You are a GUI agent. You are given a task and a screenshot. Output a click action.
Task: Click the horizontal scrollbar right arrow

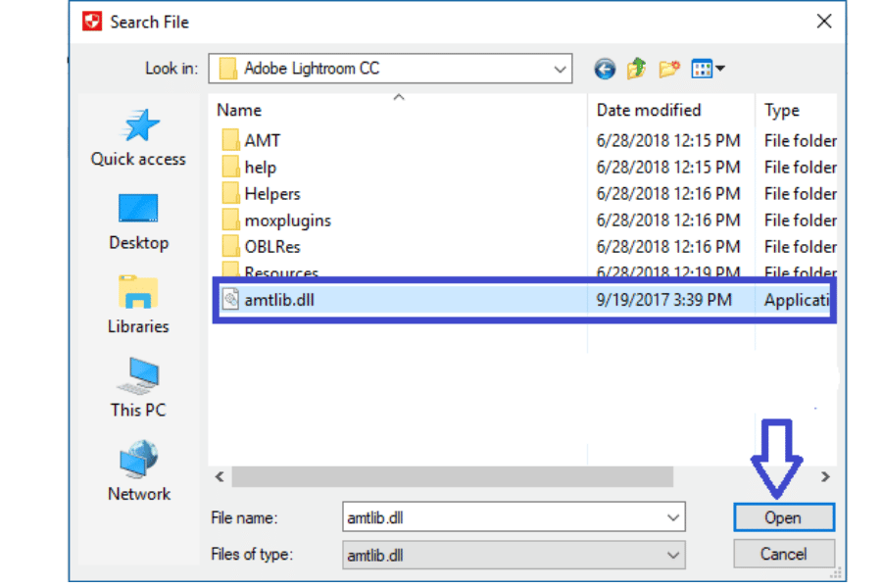(x=826, y=477)
